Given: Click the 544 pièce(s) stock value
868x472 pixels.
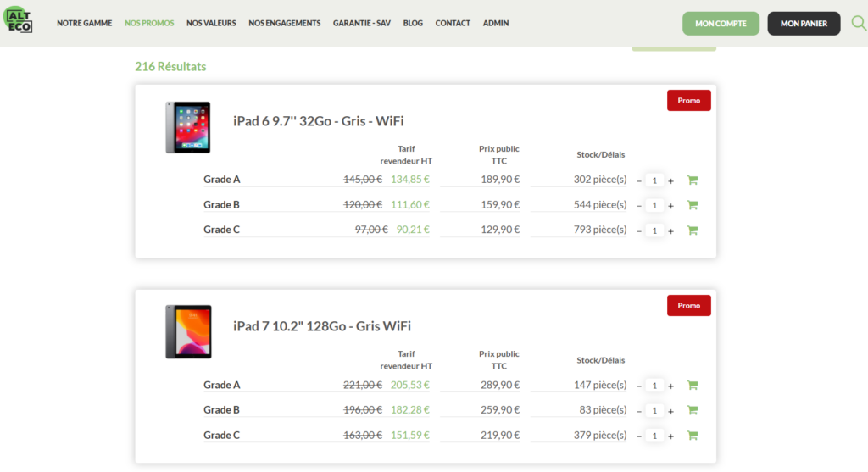Looking at the screenshot, I should tap(600, 205).
